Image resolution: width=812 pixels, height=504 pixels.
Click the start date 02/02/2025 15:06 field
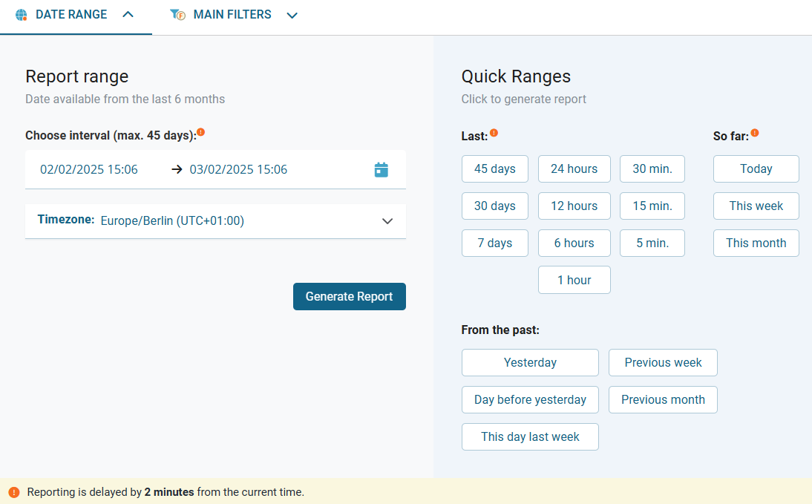[x=89, y=170]
